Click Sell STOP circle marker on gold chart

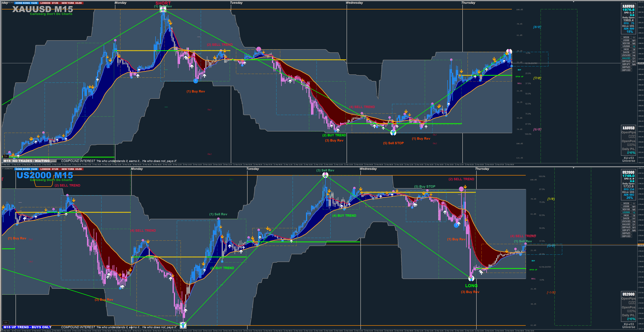(393, 133)
